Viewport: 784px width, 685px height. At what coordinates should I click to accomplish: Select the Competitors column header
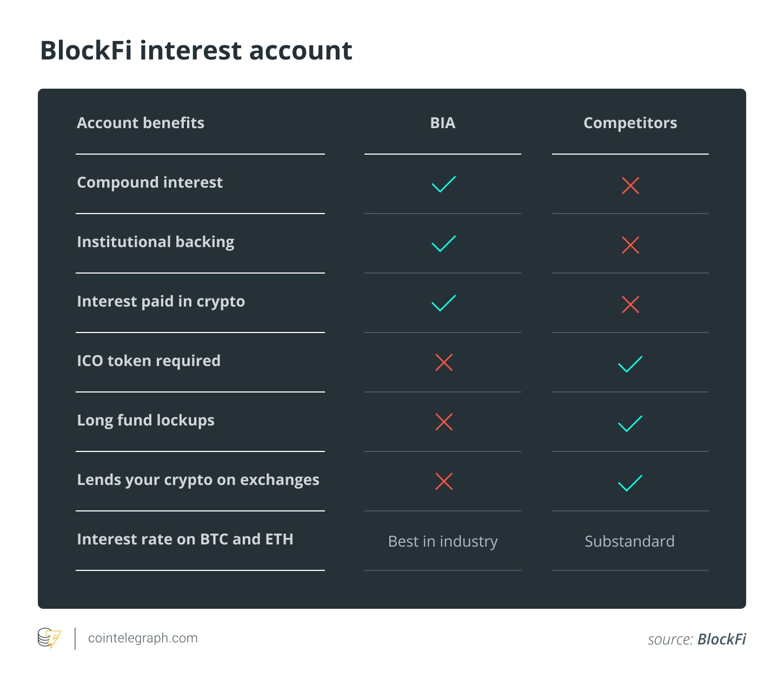click(x=630, y=123)
